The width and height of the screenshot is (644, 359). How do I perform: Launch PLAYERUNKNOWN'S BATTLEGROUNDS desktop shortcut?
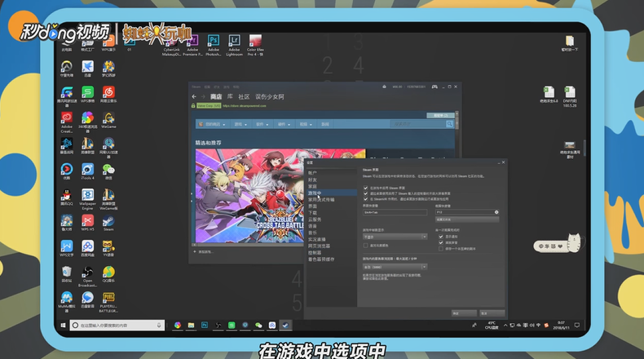coord(108,302)
